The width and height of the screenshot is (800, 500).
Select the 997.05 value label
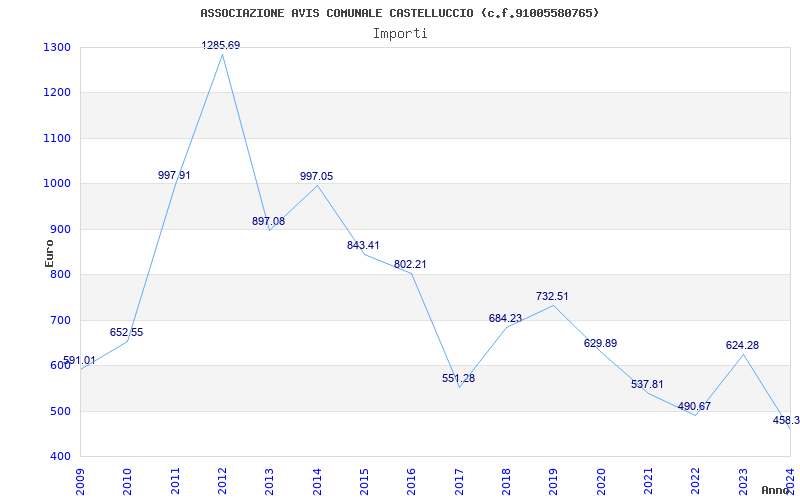point(316,177)
